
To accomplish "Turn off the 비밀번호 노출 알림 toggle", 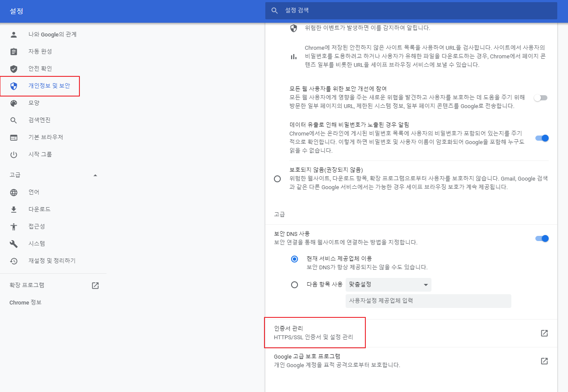I will [542, 138].
